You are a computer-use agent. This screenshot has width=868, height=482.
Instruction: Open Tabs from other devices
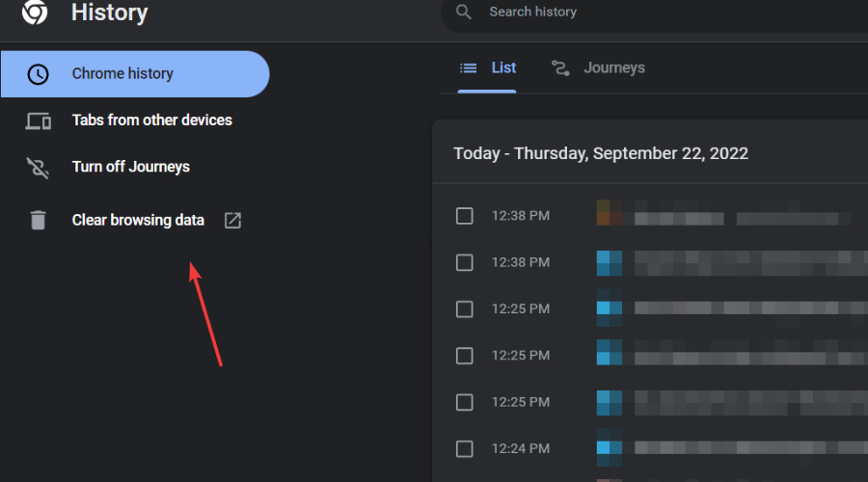tap(151, 120)
